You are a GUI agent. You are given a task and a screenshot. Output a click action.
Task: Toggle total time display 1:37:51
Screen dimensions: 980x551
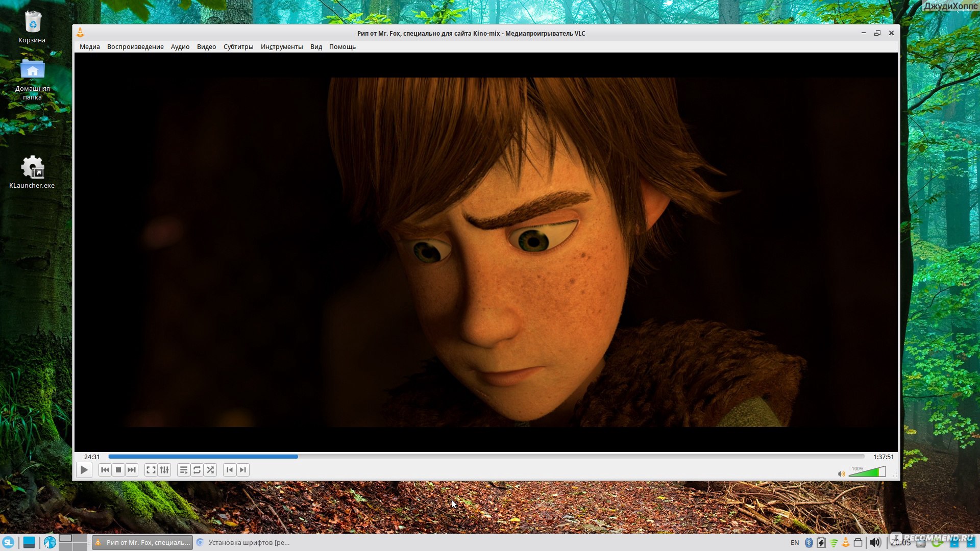point(883,457)
